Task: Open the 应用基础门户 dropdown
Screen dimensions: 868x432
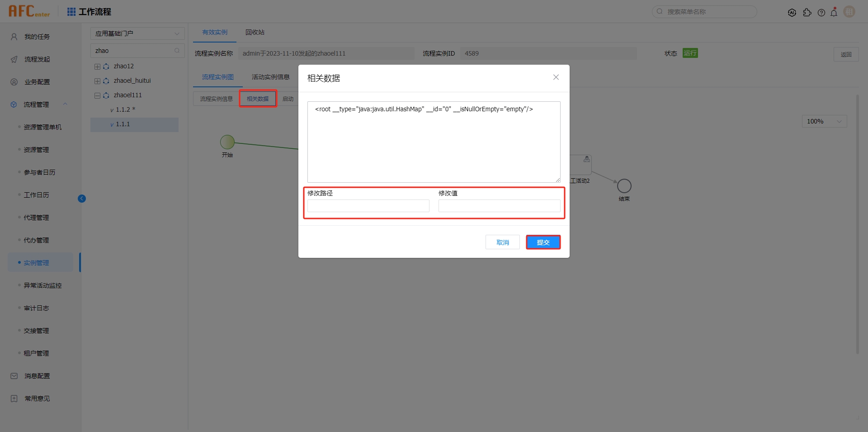Action: 137,33
